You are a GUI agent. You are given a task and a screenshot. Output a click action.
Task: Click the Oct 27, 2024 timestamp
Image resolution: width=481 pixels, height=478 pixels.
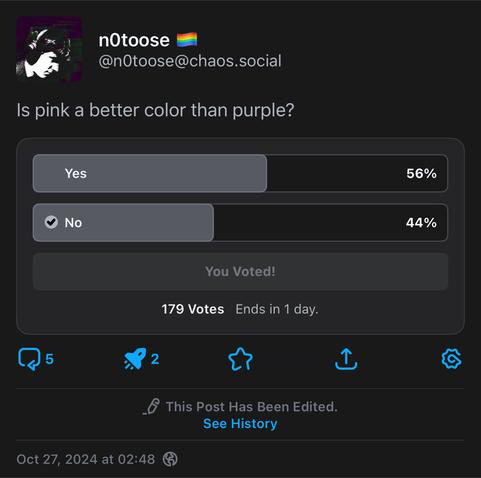86,459
